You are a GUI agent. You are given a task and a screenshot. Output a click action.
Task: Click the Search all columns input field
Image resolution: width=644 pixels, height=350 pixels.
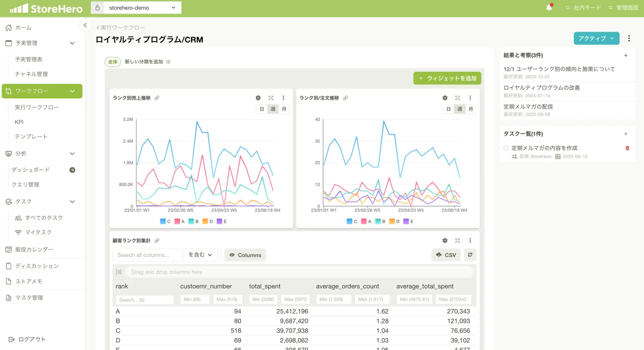coord(147,255)
